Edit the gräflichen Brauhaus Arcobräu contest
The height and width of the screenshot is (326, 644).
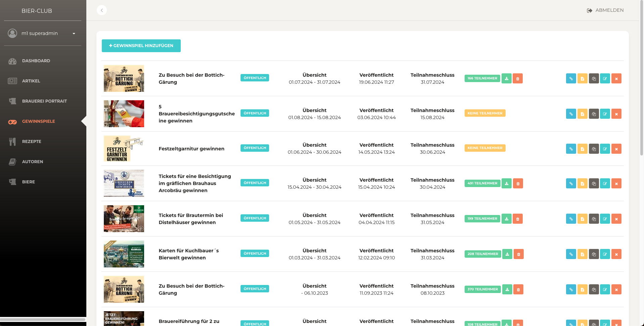point(605,183)
